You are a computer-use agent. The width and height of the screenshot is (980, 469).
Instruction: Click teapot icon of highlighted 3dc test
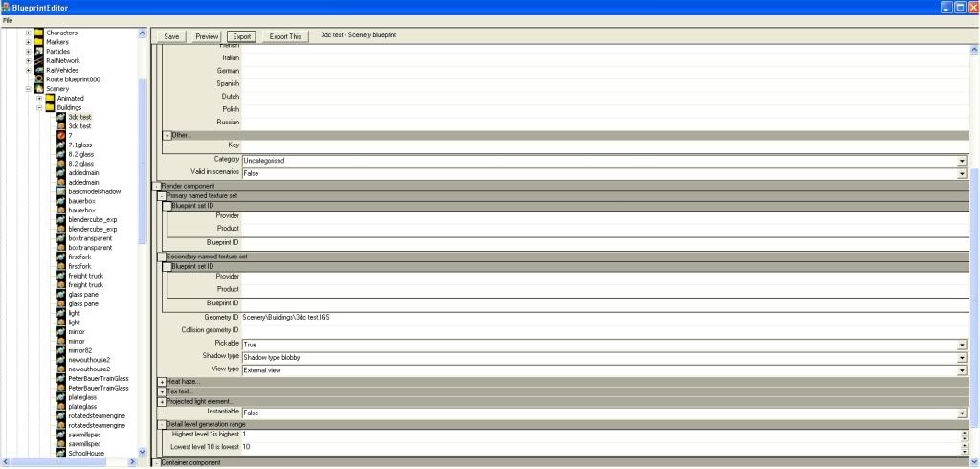(61, 117)
